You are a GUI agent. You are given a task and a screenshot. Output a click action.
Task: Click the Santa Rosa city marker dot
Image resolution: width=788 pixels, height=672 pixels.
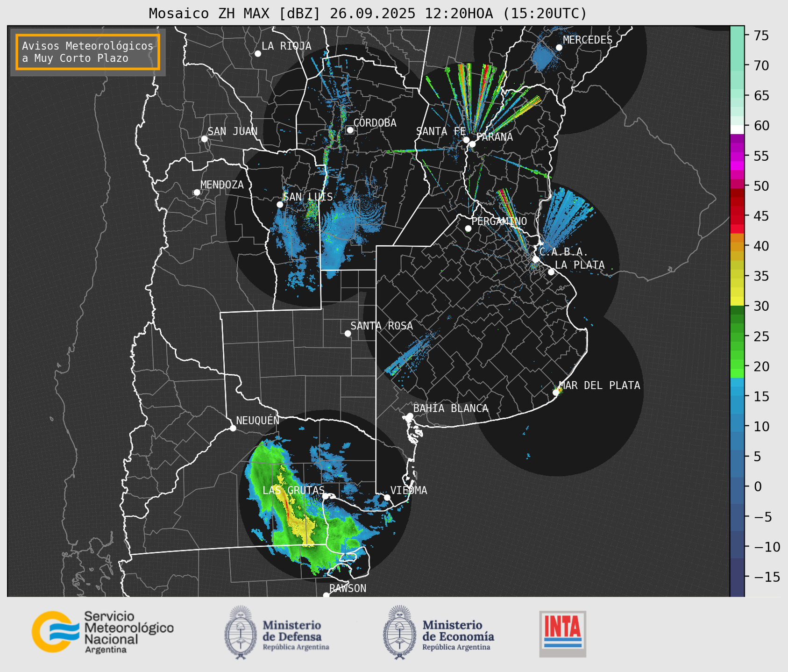pos(348,333)
